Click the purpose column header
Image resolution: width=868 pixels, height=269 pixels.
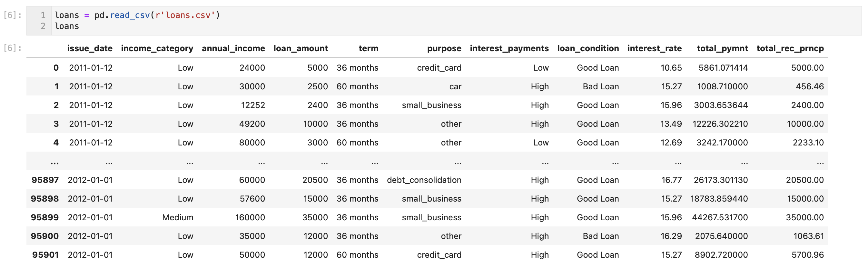click(x=444, y=48)
